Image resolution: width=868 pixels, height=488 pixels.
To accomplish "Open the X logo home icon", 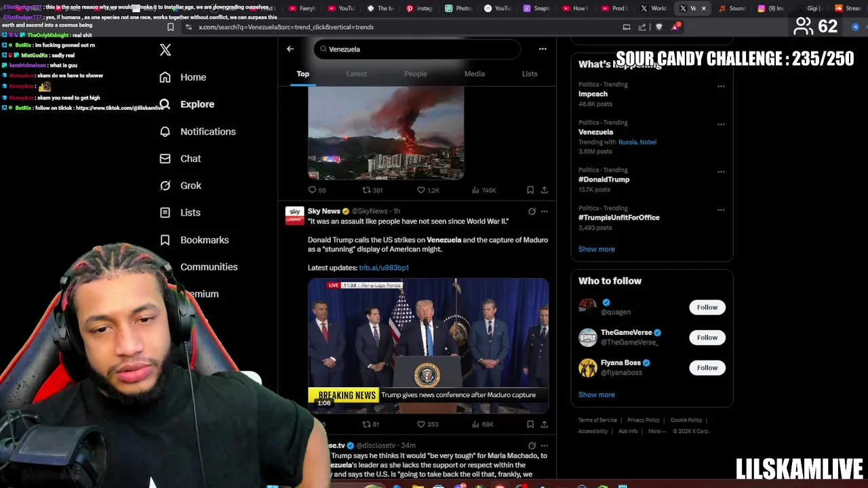I will tap(165, 49).
